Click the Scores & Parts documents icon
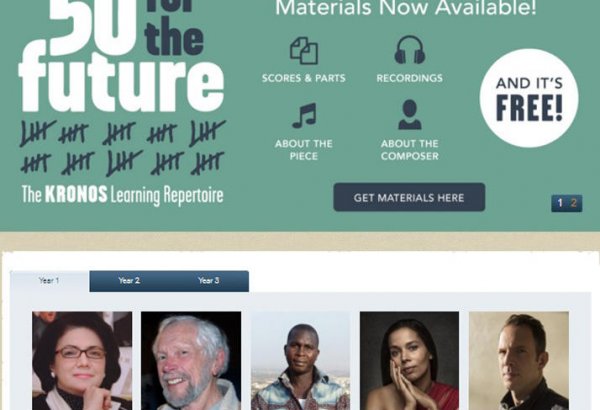Viewport: 600px width, 410px height. [x=304, y=50]
